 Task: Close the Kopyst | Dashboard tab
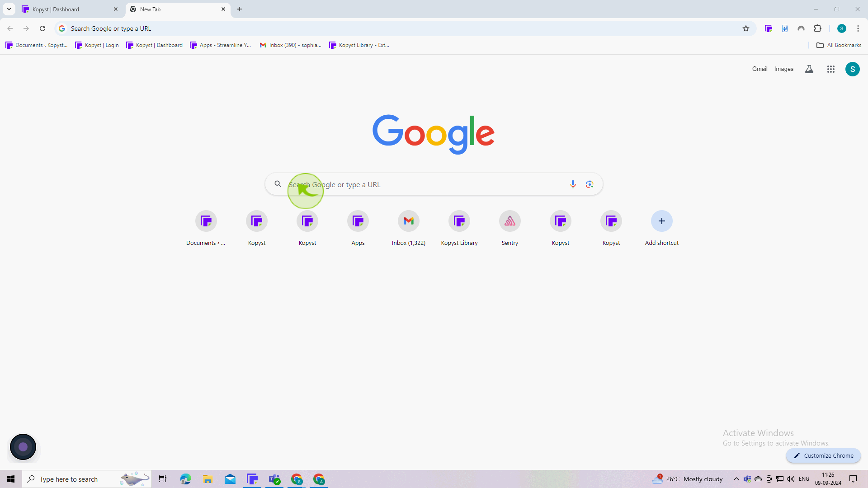coord(116,9)
